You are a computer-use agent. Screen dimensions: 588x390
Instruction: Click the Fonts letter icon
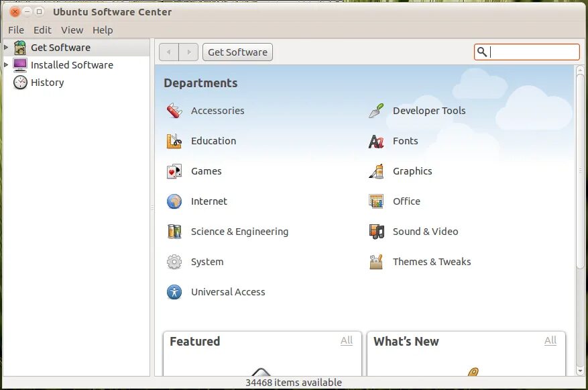coord(376,141)
